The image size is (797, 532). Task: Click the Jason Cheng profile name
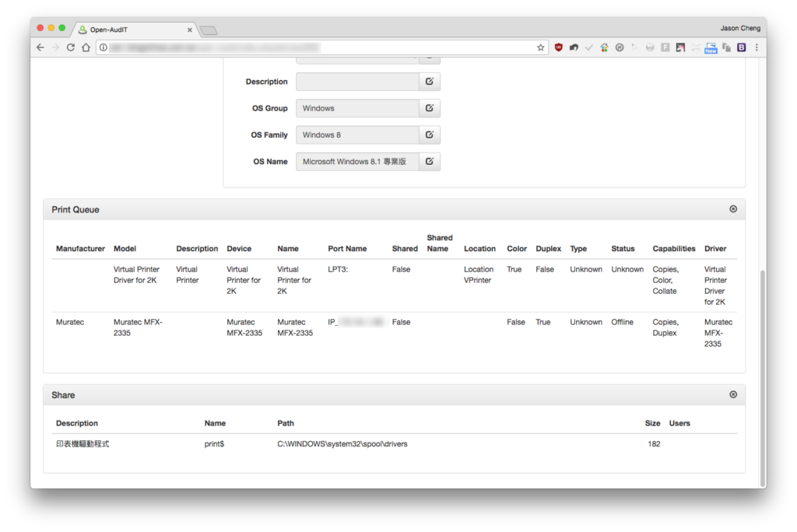(x=740, y=28)
